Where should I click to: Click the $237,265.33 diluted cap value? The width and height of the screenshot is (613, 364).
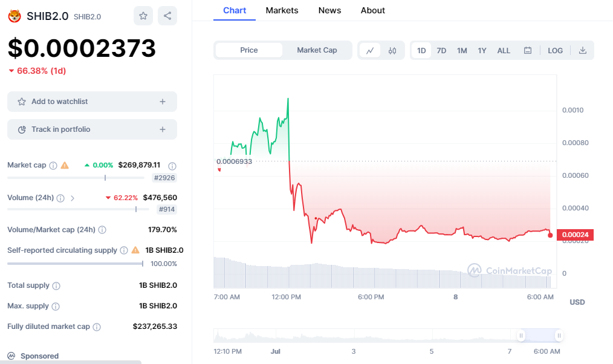pos(155,326)
